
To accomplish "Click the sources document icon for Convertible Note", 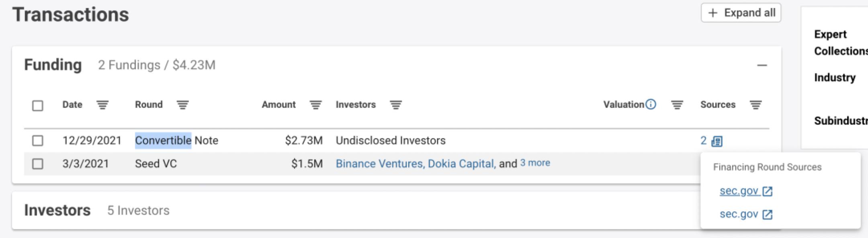I will (717, 141).
